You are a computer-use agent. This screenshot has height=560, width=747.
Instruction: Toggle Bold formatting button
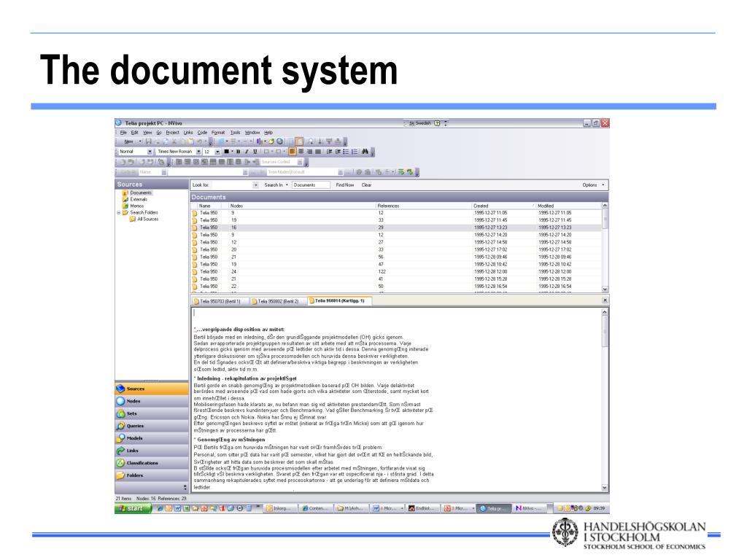[239, 152]
